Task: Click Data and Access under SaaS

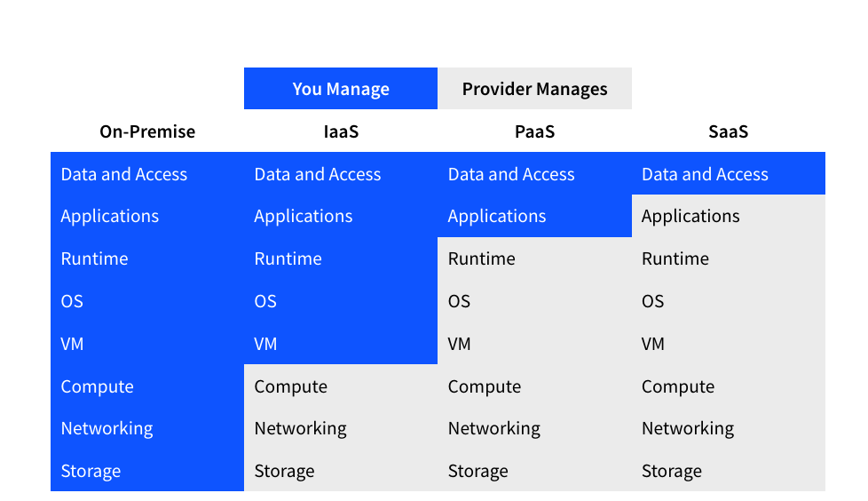Action: [705, 174]
